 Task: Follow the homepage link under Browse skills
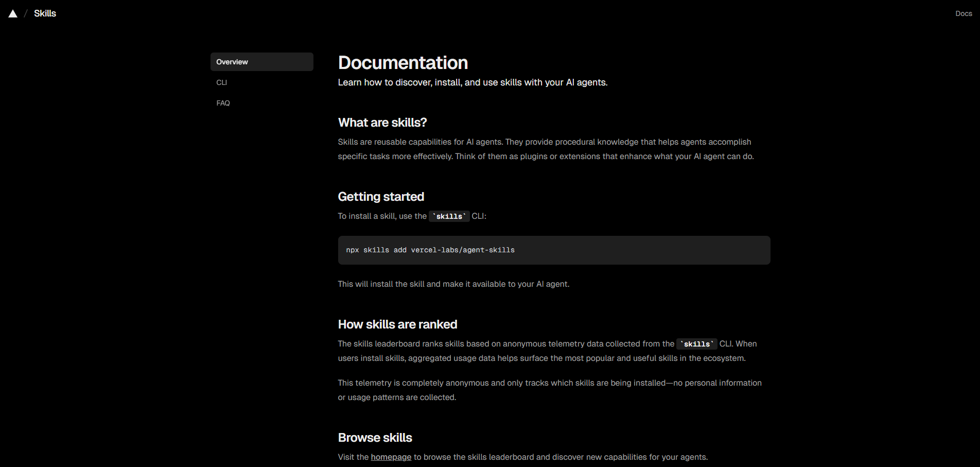pyautogui.click(x=391, y=457)
